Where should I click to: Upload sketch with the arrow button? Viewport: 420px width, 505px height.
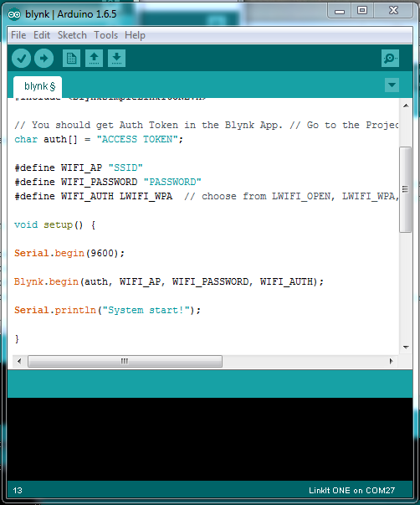coord(44,59)
